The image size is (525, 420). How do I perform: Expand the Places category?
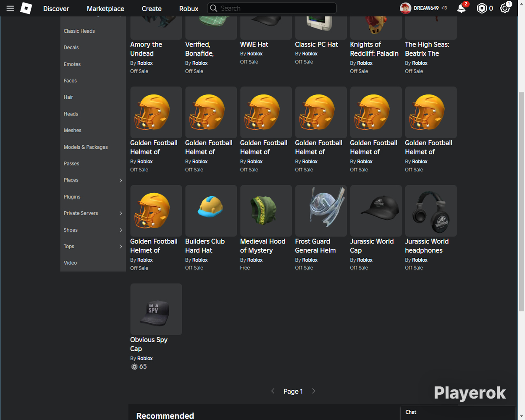click(x=121, y=180)
